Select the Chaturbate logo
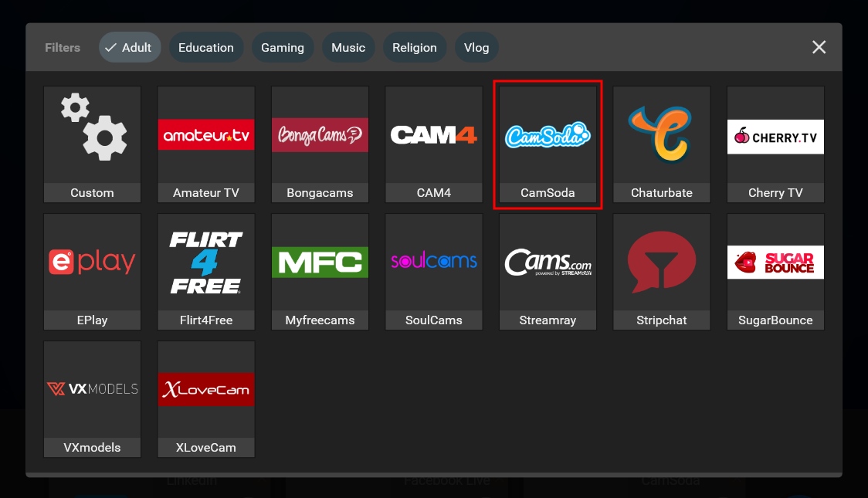The height and width of the screenshot is (498, 868). [661, 144]
